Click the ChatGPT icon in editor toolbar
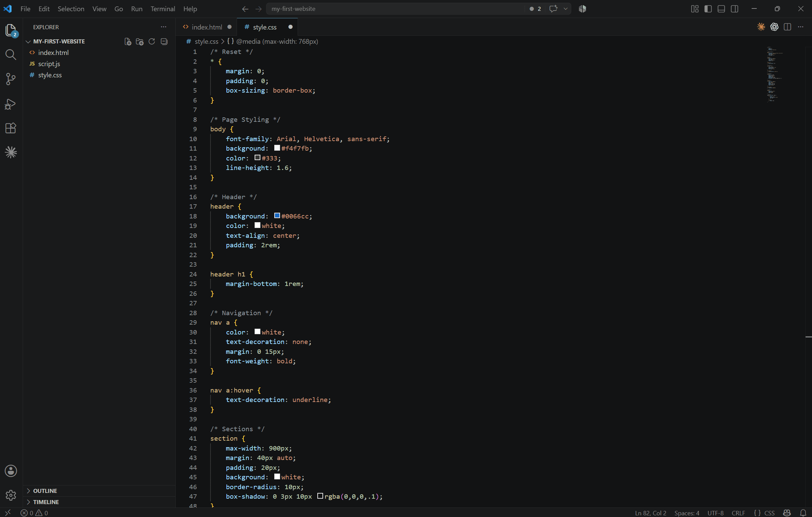812x517 pixels. point(774,27)
